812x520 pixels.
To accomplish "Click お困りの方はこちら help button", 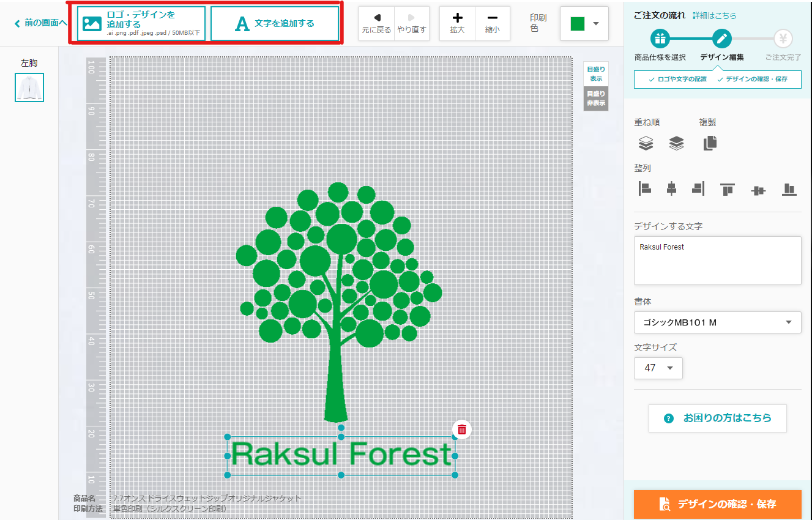I will (x=718, y=418).
